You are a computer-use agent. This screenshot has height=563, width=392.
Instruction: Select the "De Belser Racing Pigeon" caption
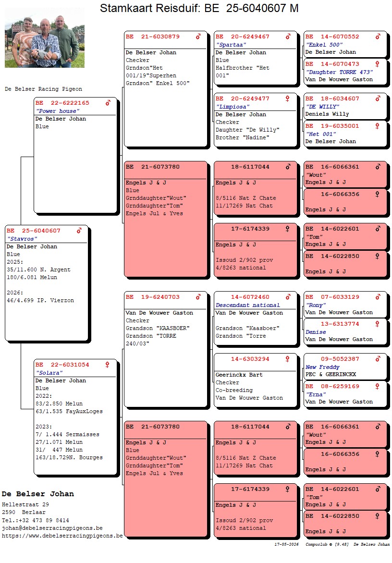43,89
